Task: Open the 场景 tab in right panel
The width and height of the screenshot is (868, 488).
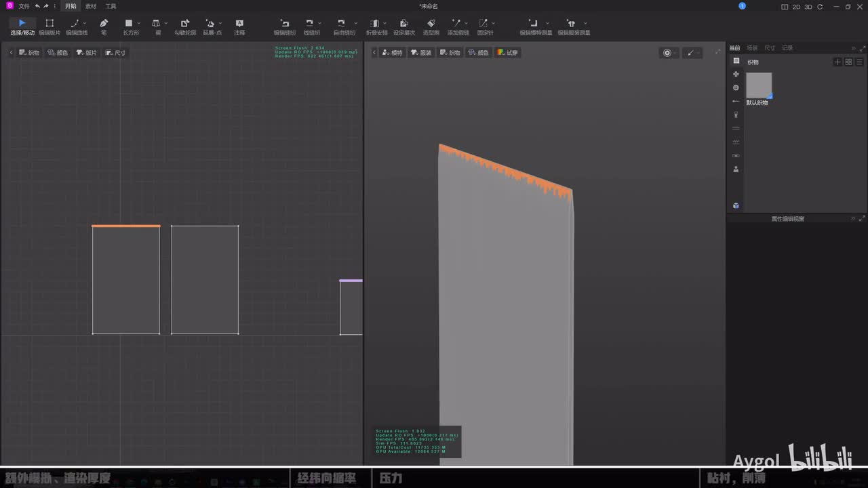Action: [x=752, y=48]
